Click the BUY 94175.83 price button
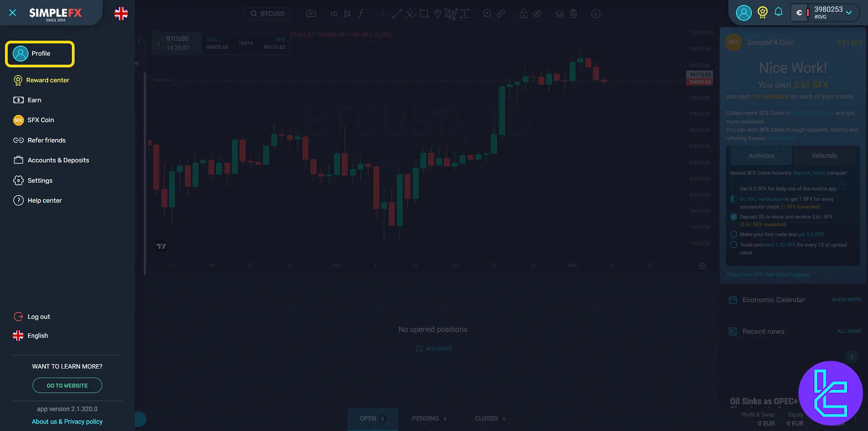The width and height of the screenshot is (868, 431). (274, 43)
